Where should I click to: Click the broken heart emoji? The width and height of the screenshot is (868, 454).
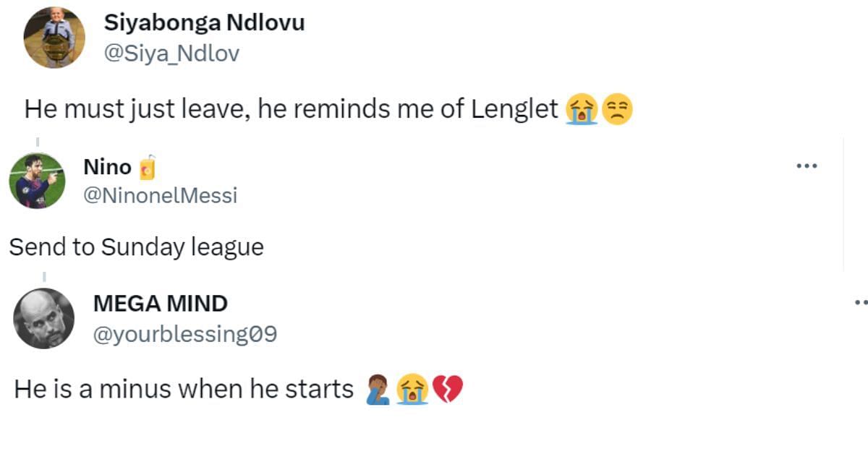tap(447, 390)
